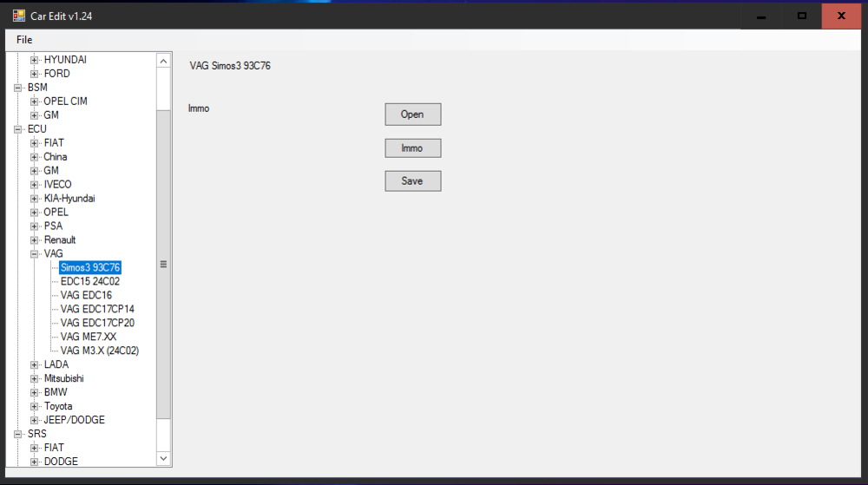Expand the JEEP/DODGE node
Viewport: 868px width, 485px height.
[x=35, y=420]
